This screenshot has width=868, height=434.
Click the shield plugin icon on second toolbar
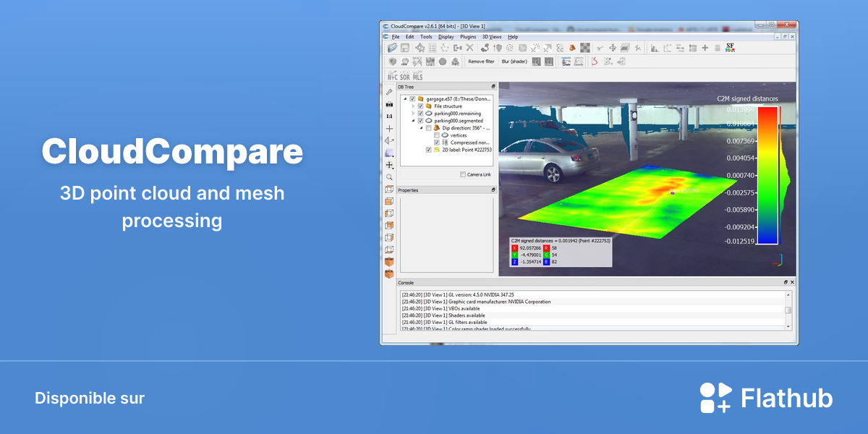393,61
